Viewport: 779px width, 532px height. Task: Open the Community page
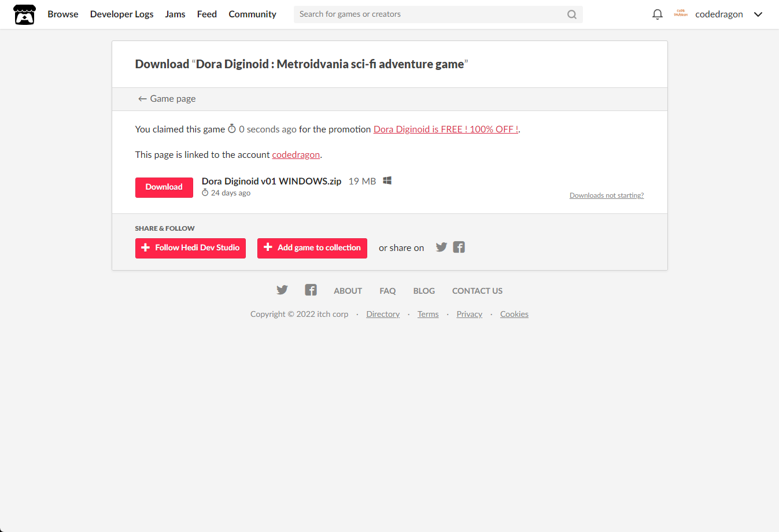tap(252, 14)
